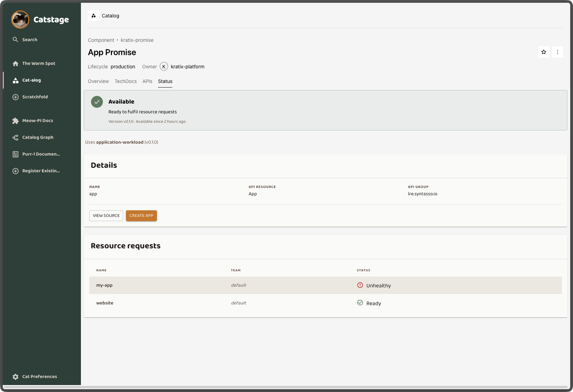Click the horizontal scrollbar at window bottom
The width and height of the screenshot is (573, 392).
285,387
